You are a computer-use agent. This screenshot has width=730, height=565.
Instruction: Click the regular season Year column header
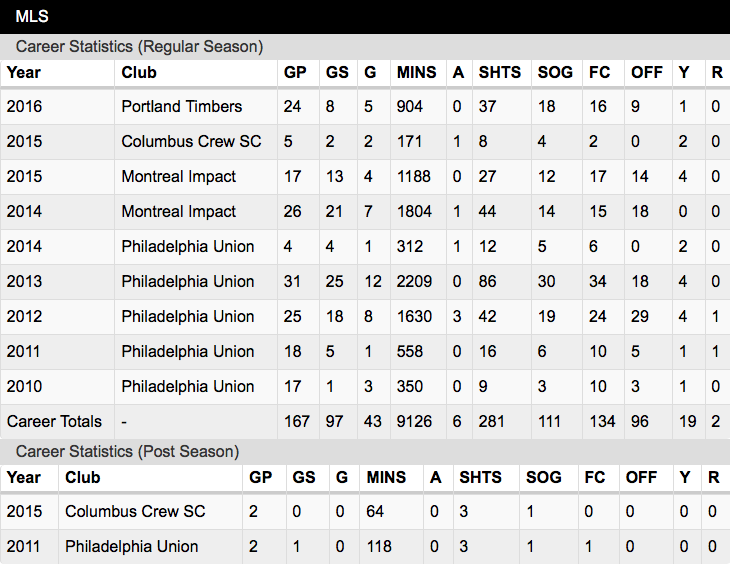click(x=24, y=73)
